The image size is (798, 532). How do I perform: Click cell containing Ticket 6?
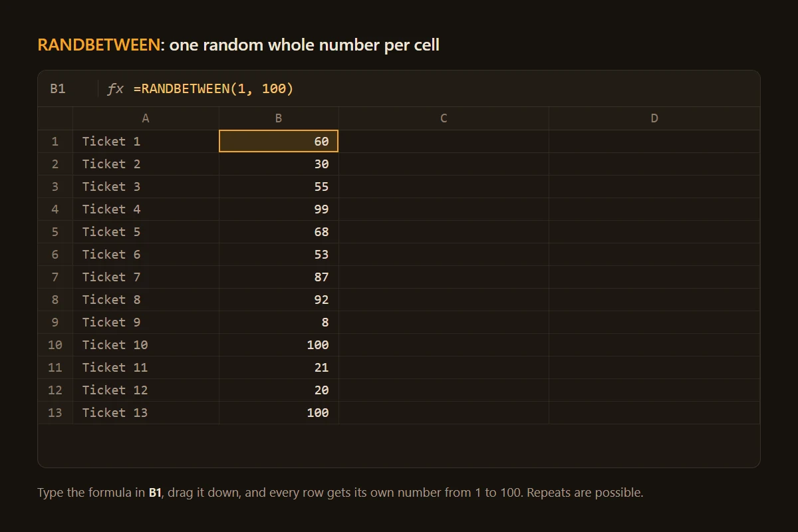(146, 254)
